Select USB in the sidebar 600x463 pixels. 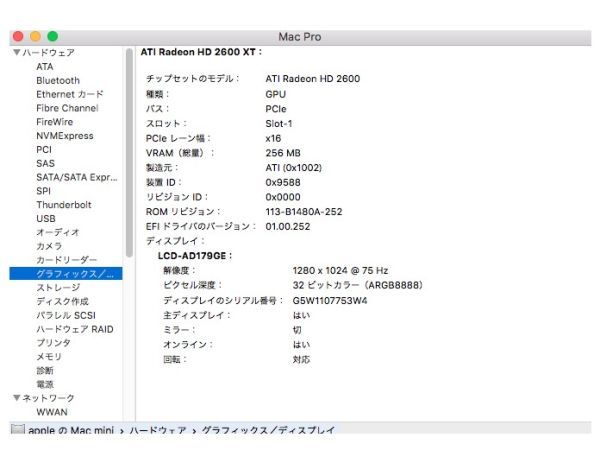46,218
